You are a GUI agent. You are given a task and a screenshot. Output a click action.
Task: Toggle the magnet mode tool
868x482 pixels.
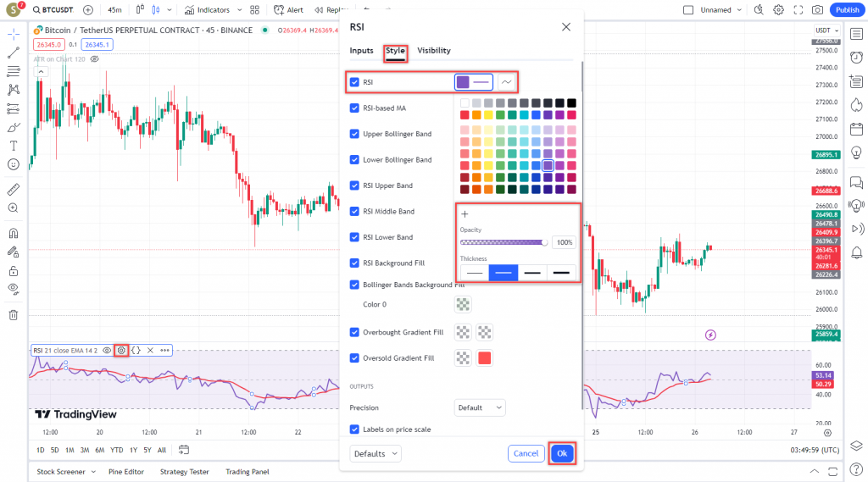click(14, 233)
